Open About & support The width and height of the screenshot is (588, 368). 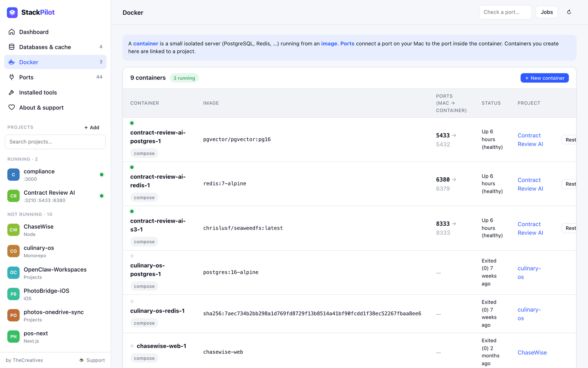point(55,107)
